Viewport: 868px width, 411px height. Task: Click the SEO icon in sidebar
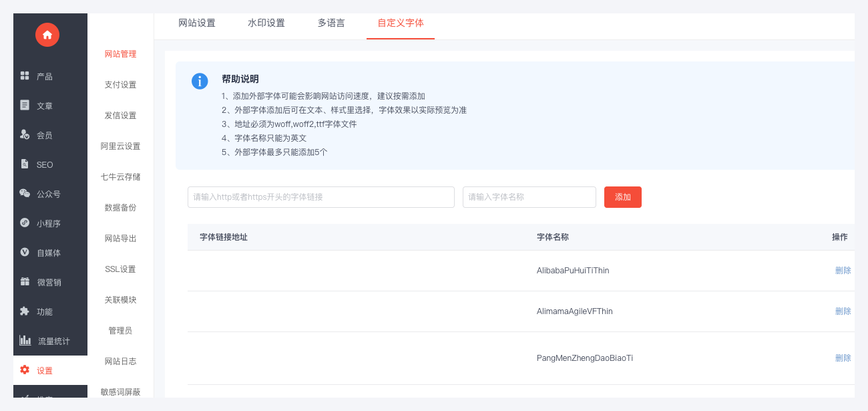coord(25,164)
